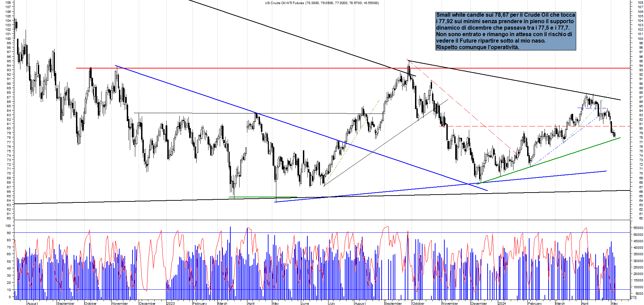Image resolution: width=644 pixels, height=305 pixels.
Task: Click the '20' oscillator scale label
Action: [x=8, y=283]
